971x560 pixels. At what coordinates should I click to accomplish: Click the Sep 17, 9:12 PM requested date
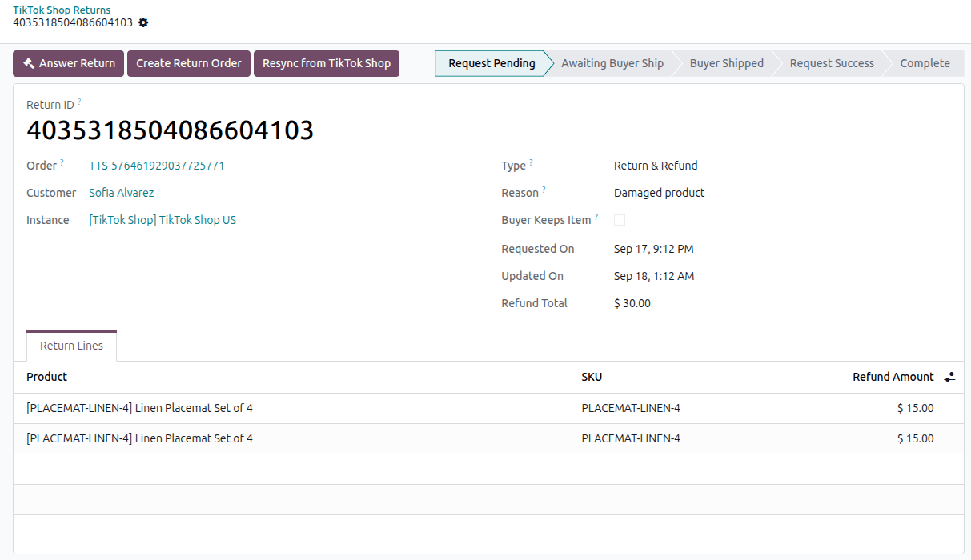[654, 249]
